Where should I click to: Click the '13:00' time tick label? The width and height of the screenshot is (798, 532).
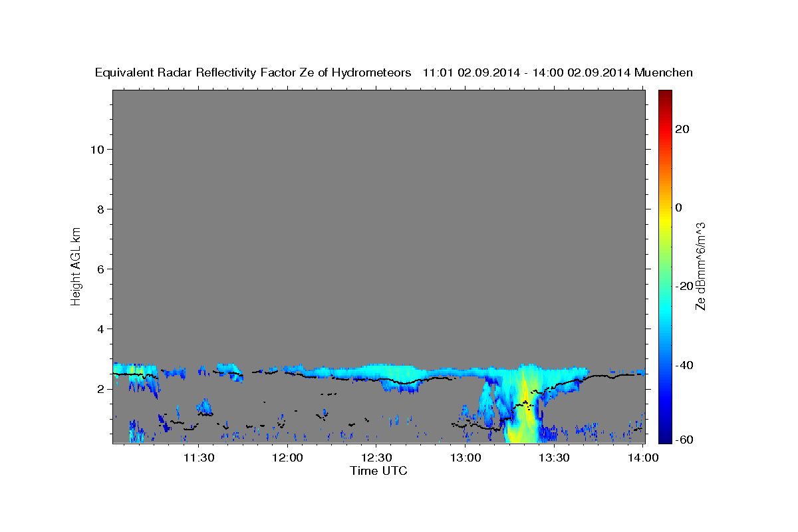(465, 458)
